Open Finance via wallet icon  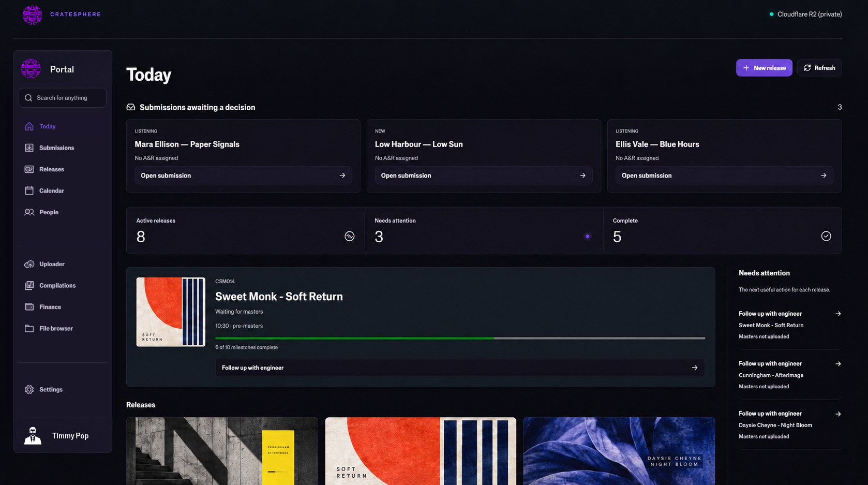[29, 307]
